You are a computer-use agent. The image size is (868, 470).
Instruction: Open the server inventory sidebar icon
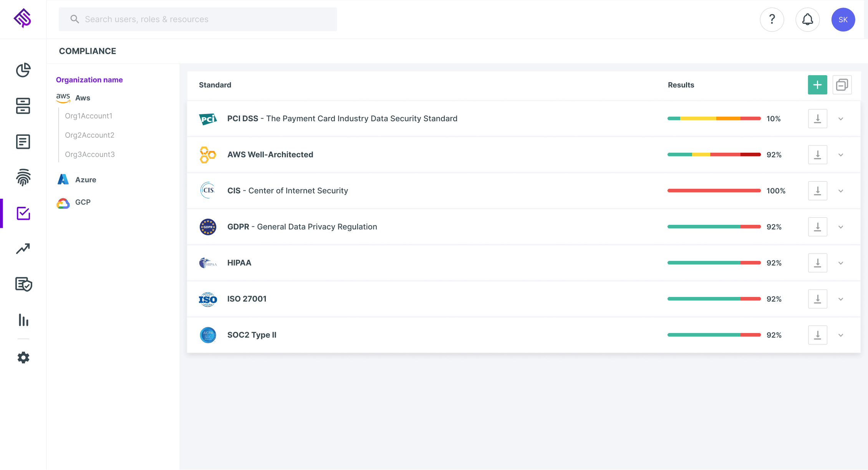point(23,106)
